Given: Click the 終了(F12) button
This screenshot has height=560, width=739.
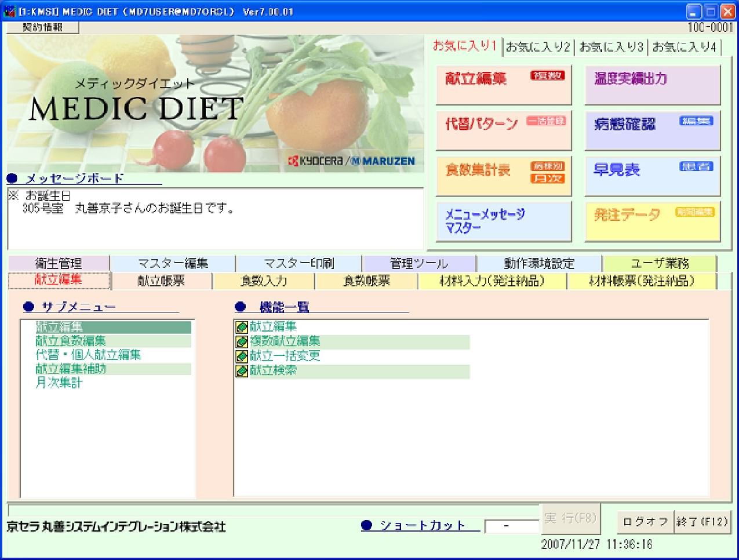Looking at the screenshot, I should click(x=702, y=522).
